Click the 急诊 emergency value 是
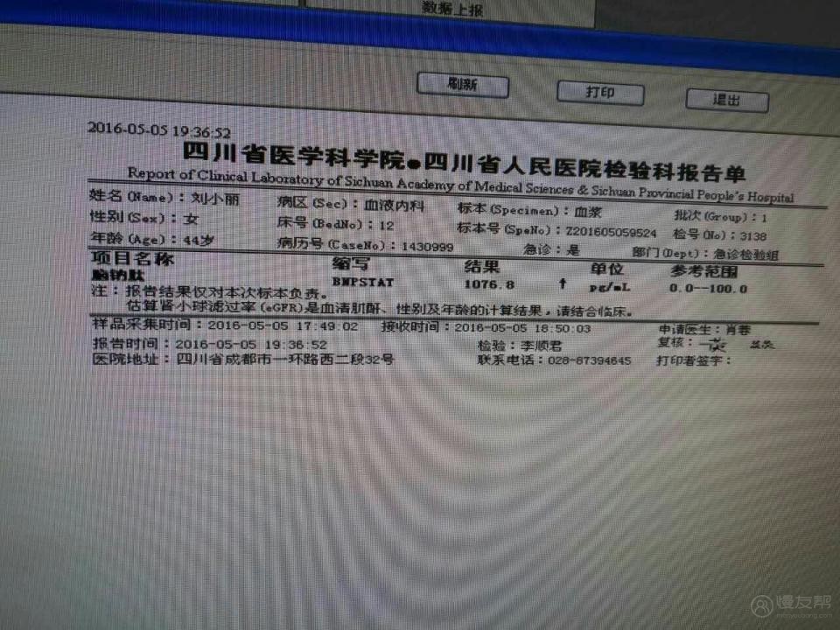 [x=573, y=249]
